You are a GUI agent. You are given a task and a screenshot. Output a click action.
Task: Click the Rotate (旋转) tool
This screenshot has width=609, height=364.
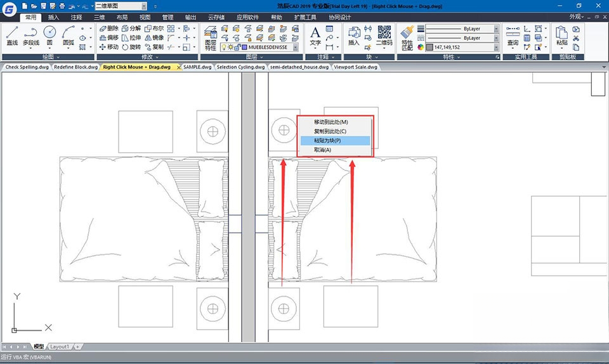tap(131, 47)
